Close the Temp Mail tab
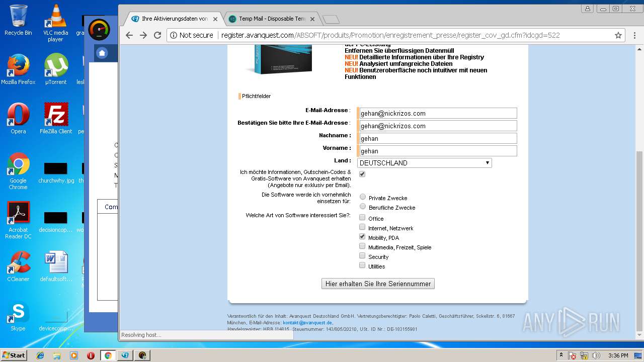This screenshot has width=644, height=362. pyautogui.click(x=312, y=19)
